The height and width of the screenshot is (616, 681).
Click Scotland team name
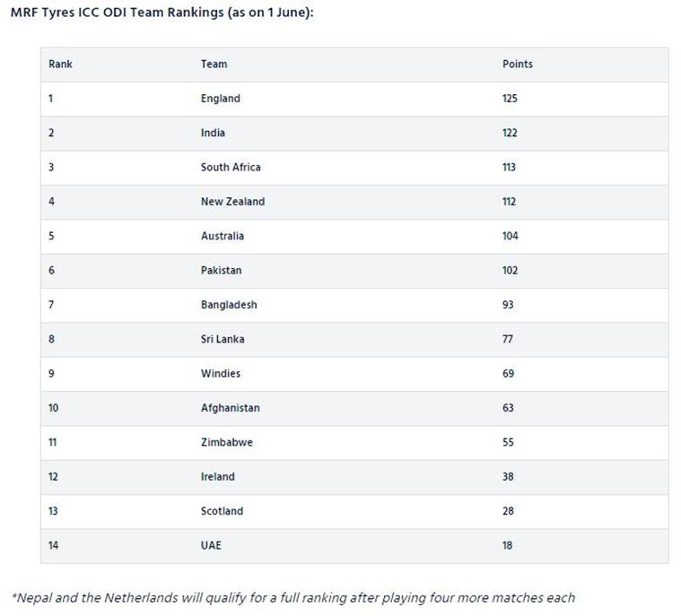(x=222, y=511)
